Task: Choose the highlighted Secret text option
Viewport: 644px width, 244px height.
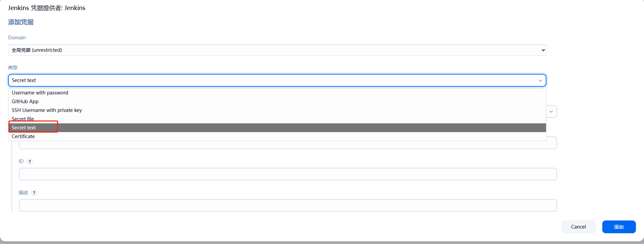Action: tap(277, 128)
